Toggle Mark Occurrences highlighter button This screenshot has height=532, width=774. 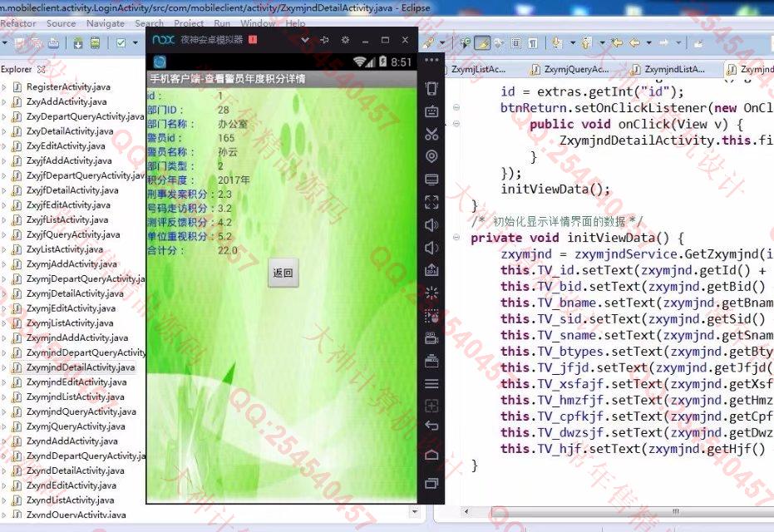[482, 43]
